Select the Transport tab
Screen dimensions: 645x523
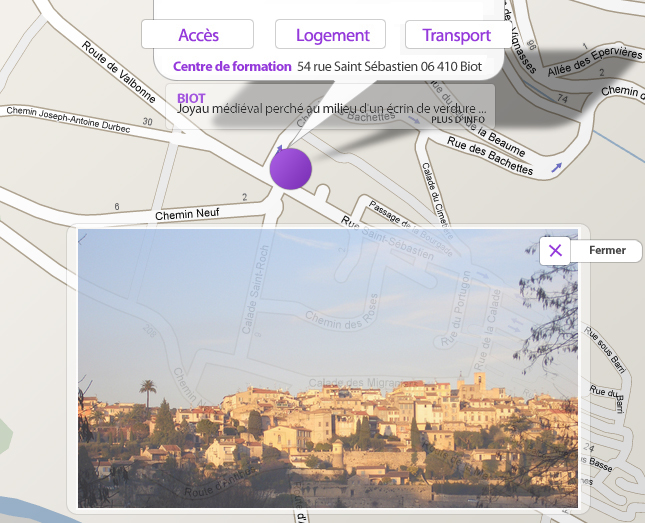click(x=456, y=35)
